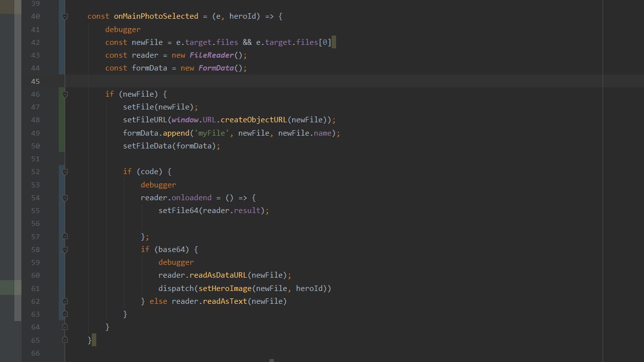The image size is (644, 362).
Task: Click line number 41 in the gutter
Action: click(35, 30)
